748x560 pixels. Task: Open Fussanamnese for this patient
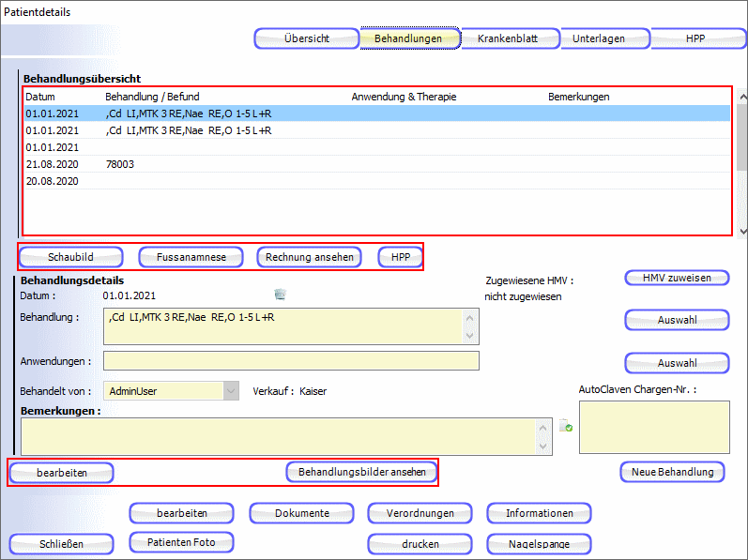[x=191, y=257]
